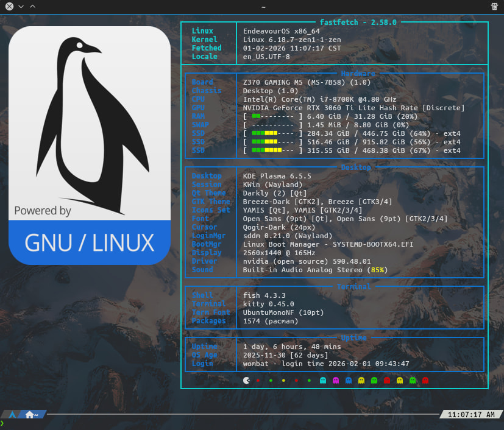The width and height of the screenshot is (504, 430).
Task: Click the single yellow dot after Pac-Man
Action: coord(283,380)
